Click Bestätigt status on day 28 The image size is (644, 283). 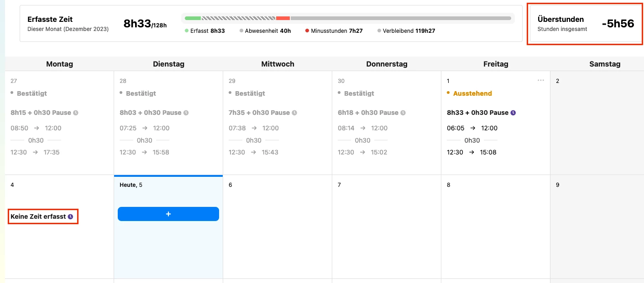(x=141, y=93)
